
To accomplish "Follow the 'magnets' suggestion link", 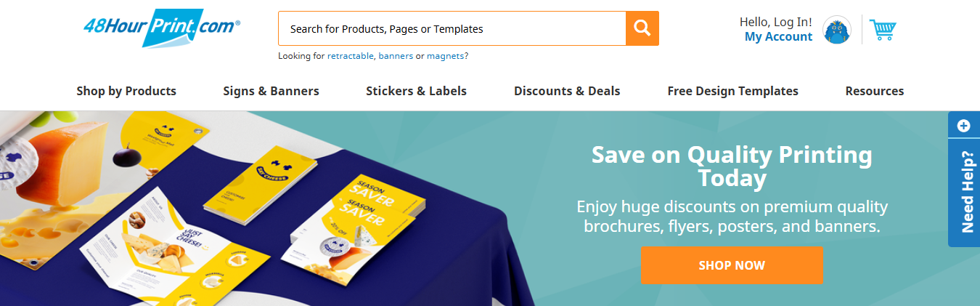I will click(445, 56).
